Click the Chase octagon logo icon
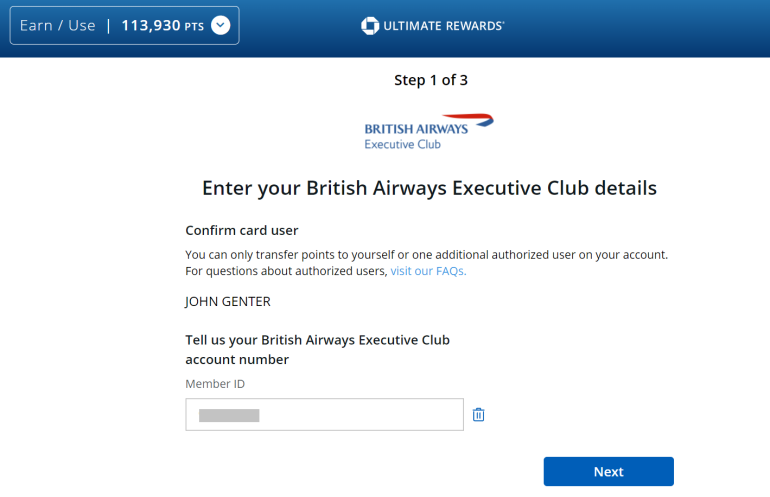This screenshot has height=497, width=770. [369, 26]
